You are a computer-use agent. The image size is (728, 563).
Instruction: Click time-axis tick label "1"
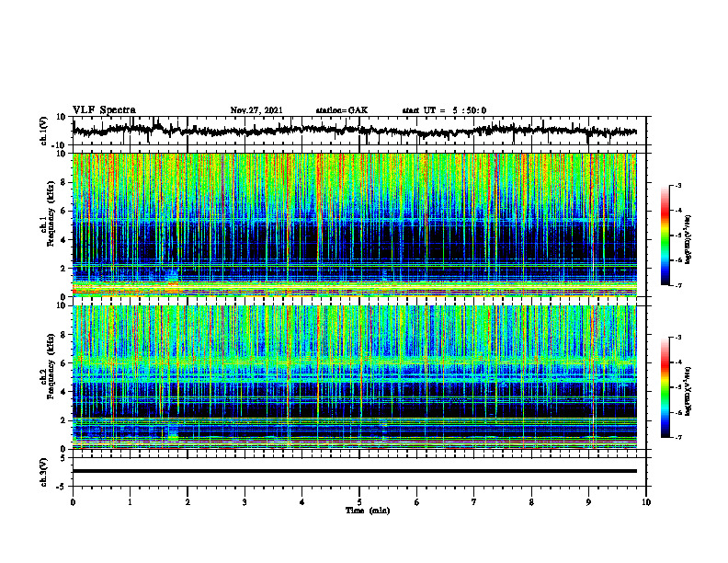pos(130,502)
